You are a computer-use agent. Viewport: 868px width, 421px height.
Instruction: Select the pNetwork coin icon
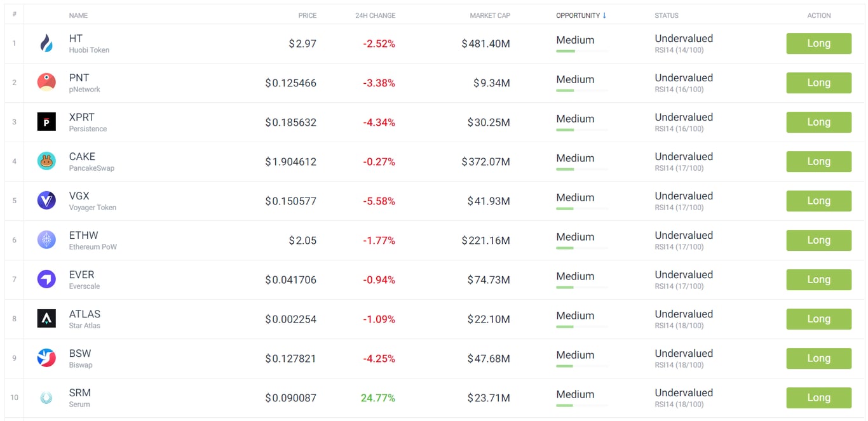tap(46, 83)
